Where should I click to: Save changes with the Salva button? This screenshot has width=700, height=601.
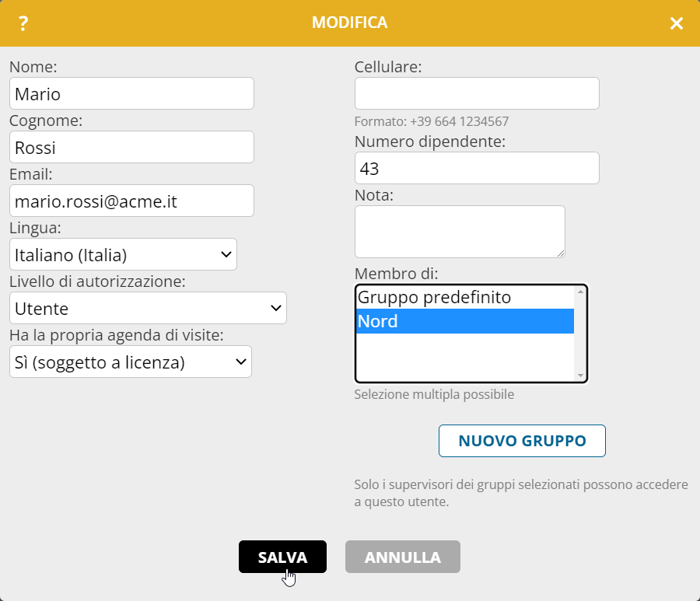282,557
